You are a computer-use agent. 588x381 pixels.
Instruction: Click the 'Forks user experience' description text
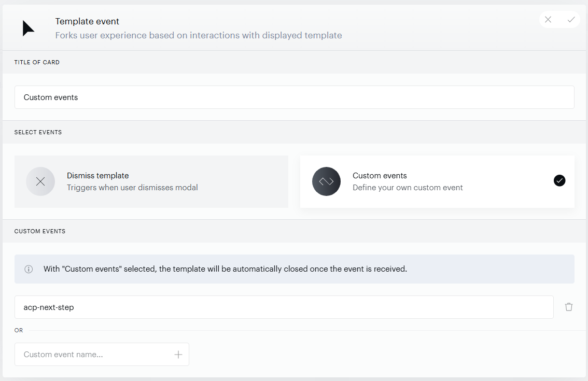click(x=199, y=35)
